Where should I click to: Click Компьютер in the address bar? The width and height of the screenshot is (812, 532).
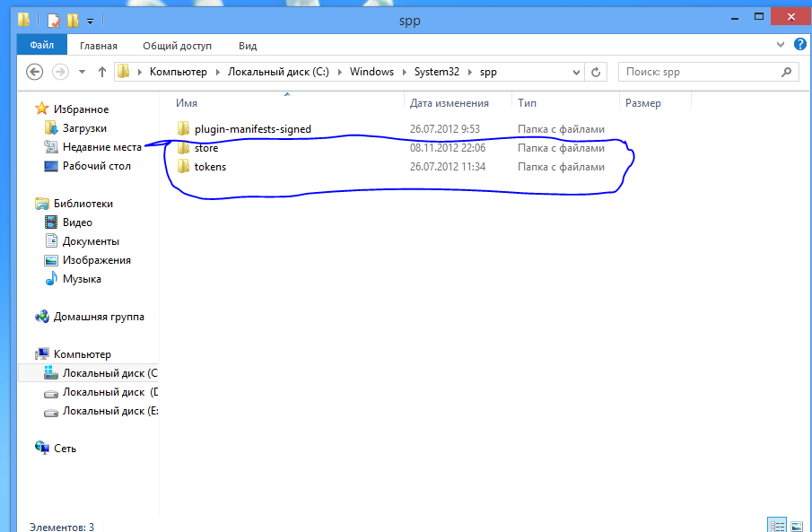tap(179, 72)
